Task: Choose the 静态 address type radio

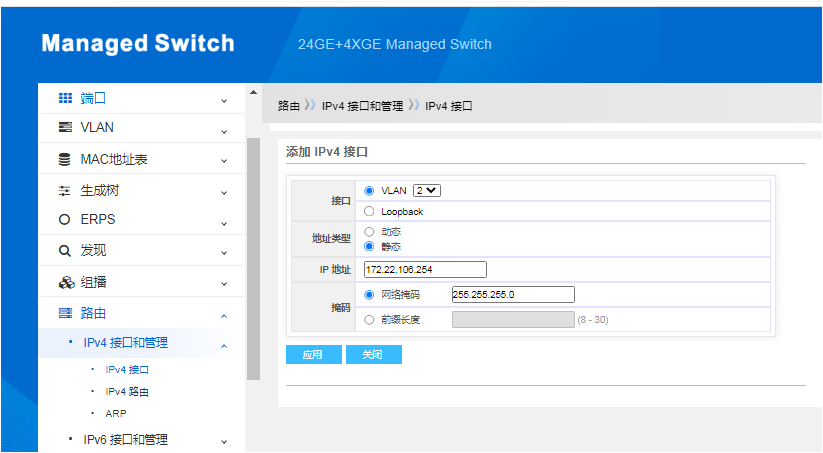Action: [369, 246]
